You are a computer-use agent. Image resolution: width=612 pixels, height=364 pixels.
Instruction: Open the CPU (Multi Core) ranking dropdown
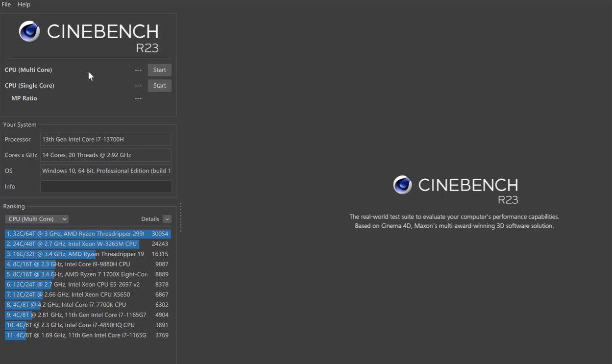[37, 219]
